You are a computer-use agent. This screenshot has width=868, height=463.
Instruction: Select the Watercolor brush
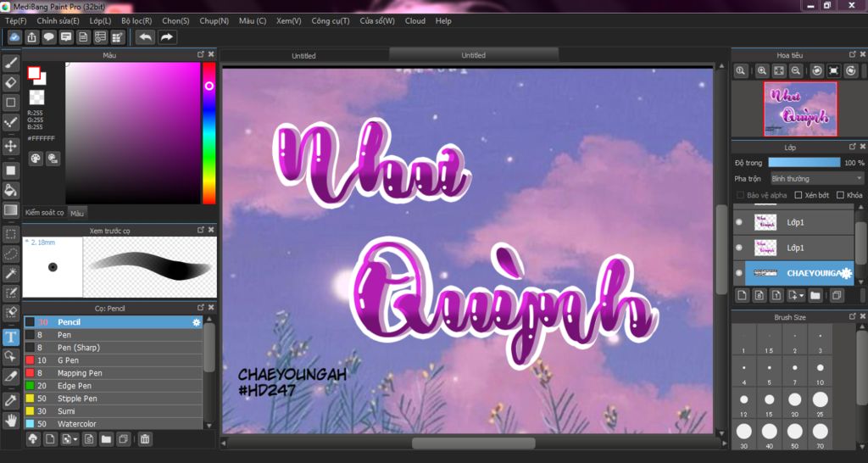[x=113, y=424]
